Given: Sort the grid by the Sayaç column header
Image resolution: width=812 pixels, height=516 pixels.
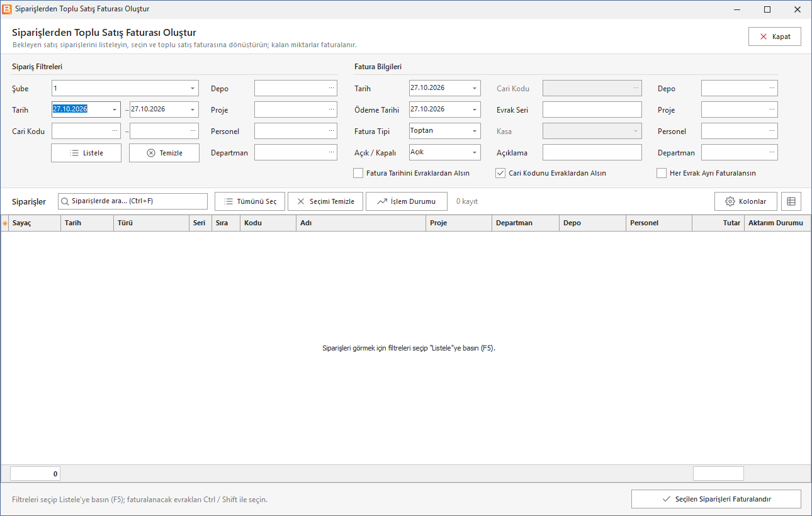Looking at the screenshot, I should [35, 223].
